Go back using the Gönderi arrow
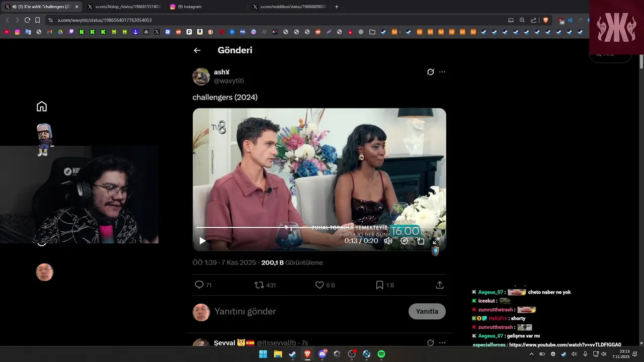Viewport: 644px width, 362px height. pyautogui.click(x=197, y=50)
